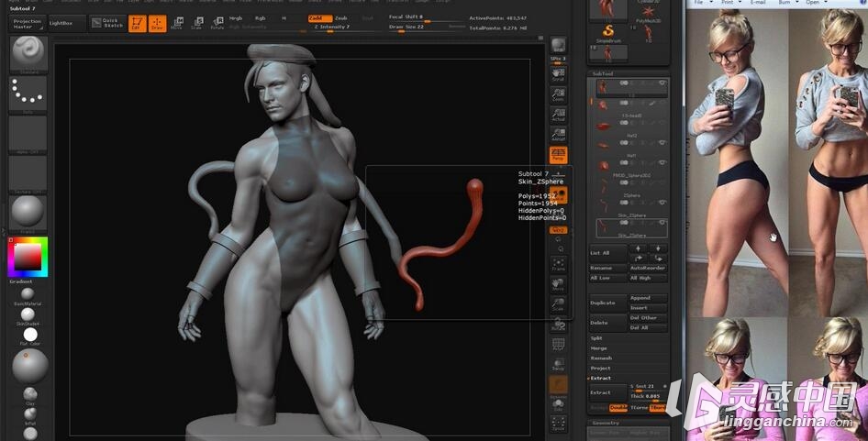Click the List All button
Screen dimensions: 868x441
(607, 253)
